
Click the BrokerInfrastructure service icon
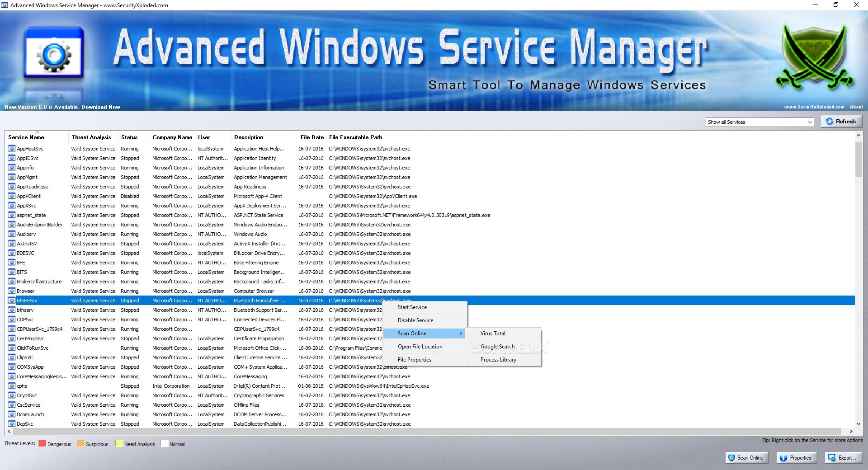[x=12, y=282]
